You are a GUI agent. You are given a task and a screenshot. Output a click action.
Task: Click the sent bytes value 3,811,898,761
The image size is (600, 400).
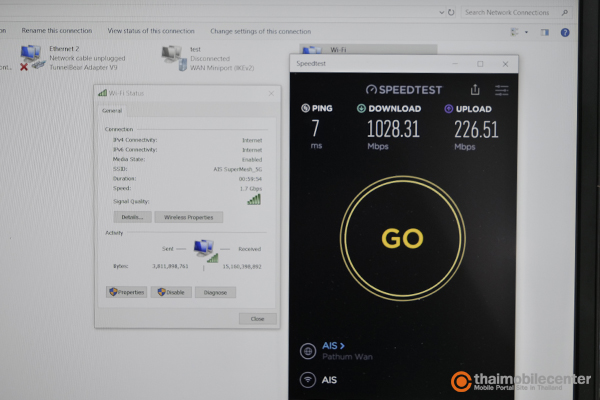[170, 266]
